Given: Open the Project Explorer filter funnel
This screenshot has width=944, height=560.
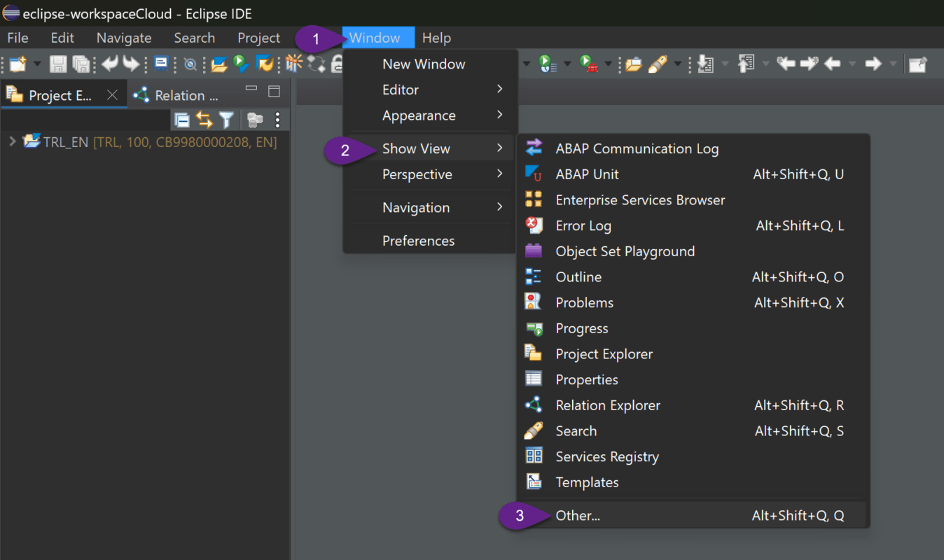Looking at the screenshot, I should pos(226,120).
